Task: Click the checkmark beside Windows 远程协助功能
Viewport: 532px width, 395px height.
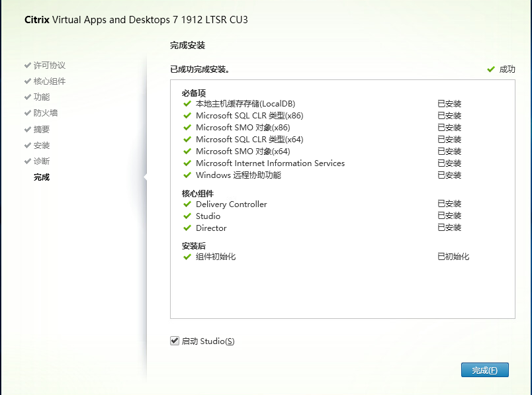Action: click(187, 175)
